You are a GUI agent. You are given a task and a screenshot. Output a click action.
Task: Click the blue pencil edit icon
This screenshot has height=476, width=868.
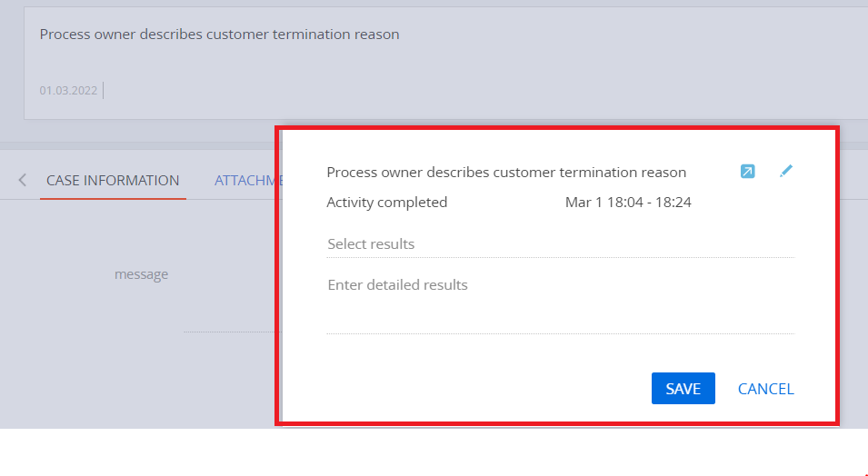pos(785,171)
